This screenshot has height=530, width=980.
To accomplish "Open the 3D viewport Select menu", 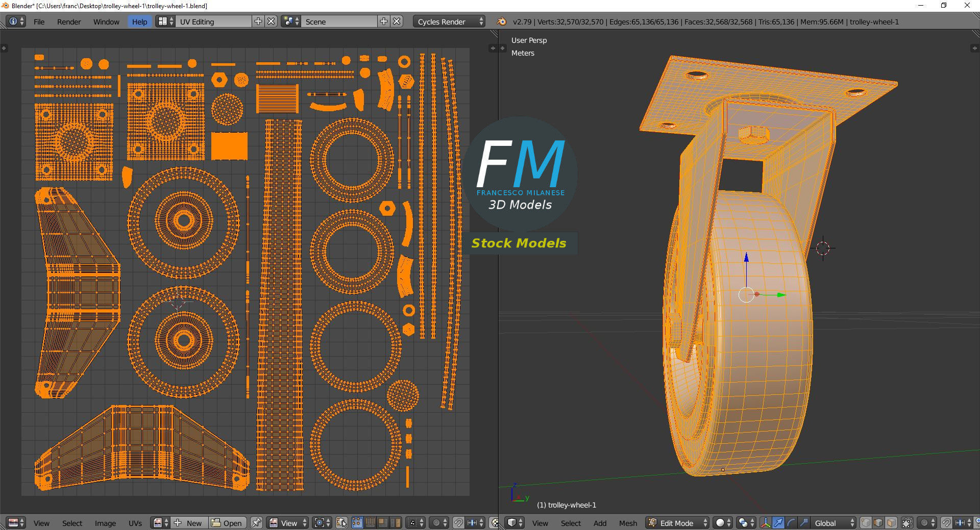I will pyautogui.click(x=571, y=523).
